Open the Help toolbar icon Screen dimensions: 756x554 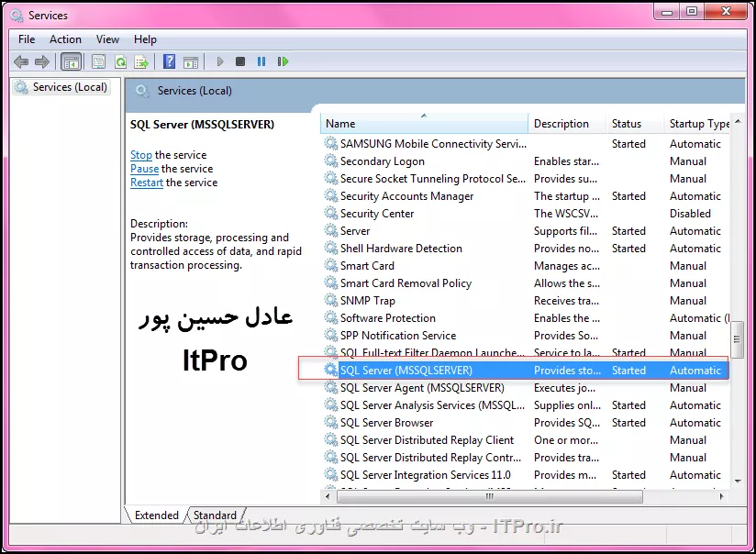(x=169, y=61)
